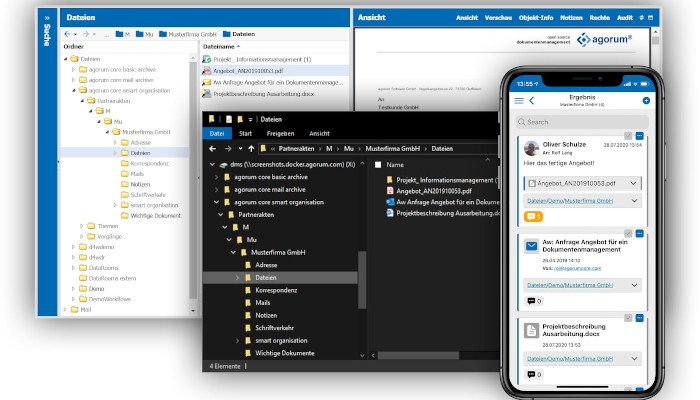Expand the path dropdown on the phone mail card
Image resolution: width=700 pixels, height=400 pixels.
click(634, 285)
